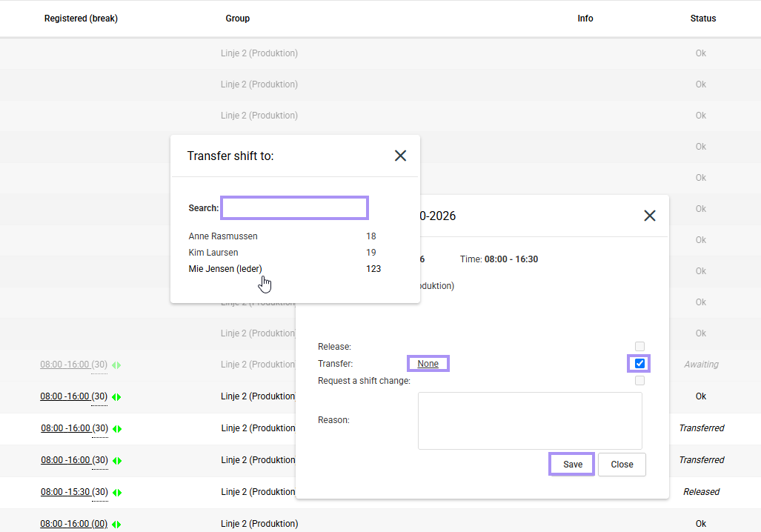Click green arrows icon on Awaiting shift row

point(116,365)
